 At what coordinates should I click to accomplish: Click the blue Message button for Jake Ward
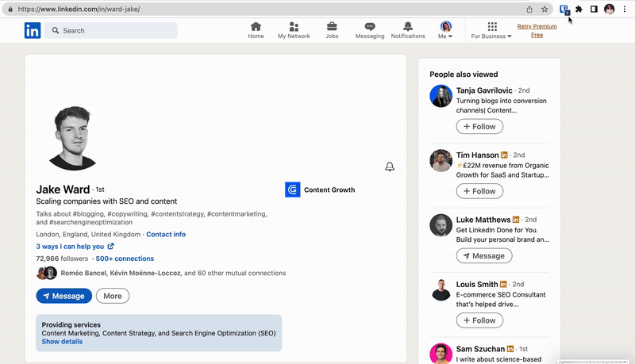[63, 296]
